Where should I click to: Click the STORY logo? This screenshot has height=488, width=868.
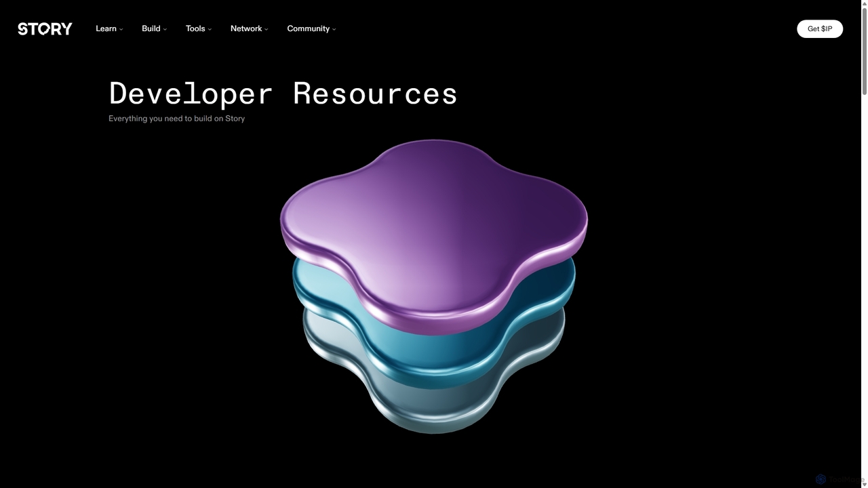45,28
